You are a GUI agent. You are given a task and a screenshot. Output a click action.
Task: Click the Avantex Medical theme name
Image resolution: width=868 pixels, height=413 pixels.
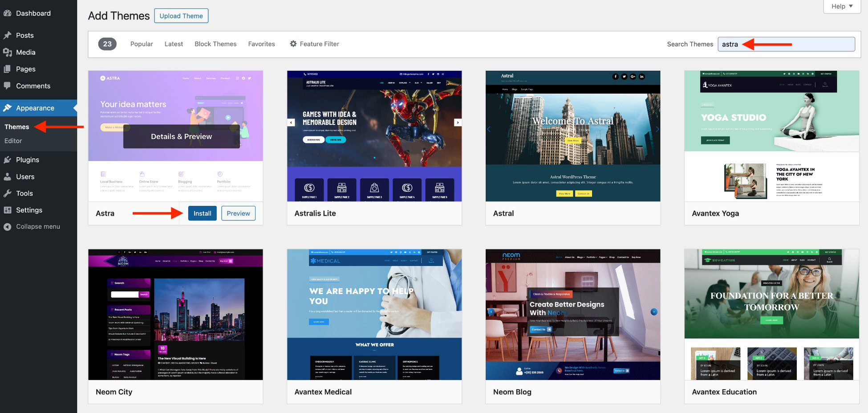(323, 392)
